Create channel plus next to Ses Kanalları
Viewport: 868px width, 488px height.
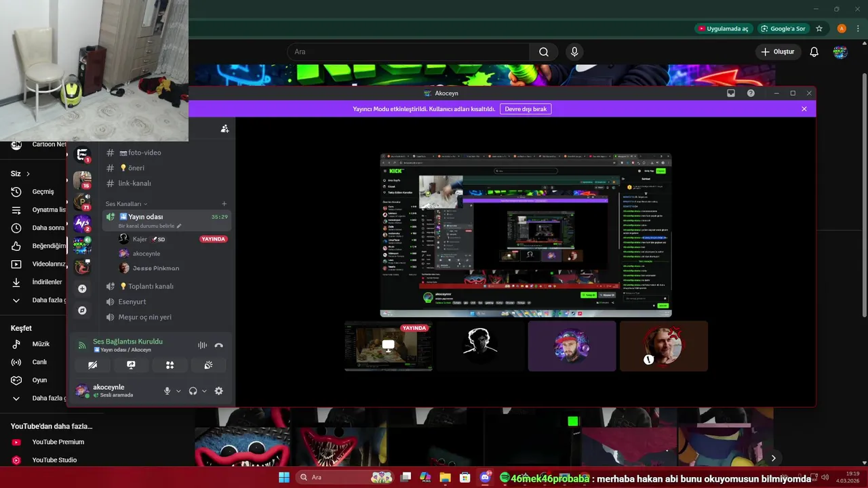(x=224, y=204)
